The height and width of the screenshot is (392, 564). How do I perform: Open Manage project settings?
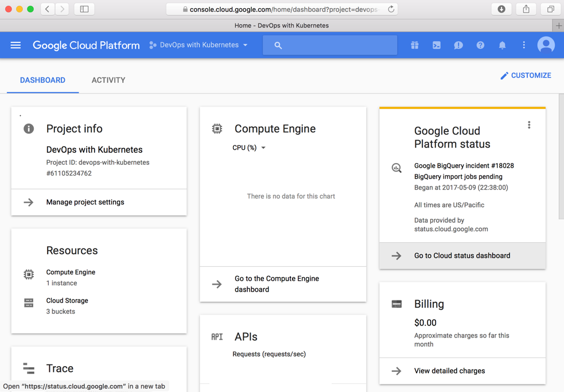pos(99,202)
